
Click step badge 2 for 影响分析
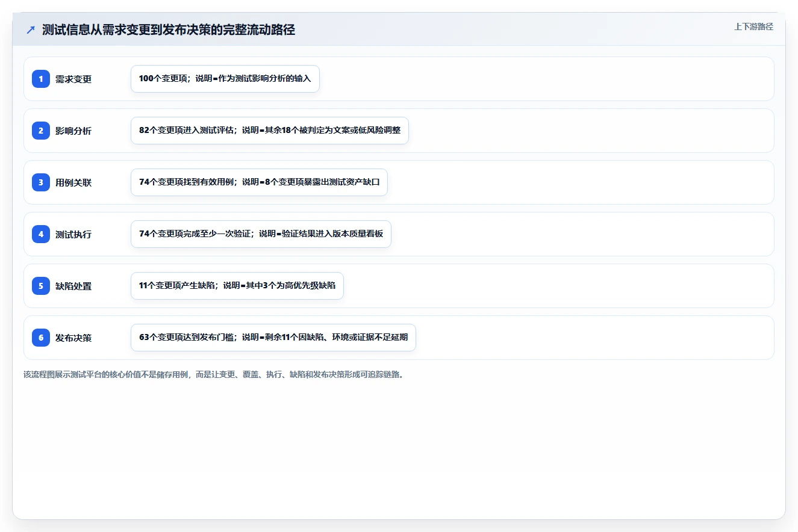pos(41,131)
